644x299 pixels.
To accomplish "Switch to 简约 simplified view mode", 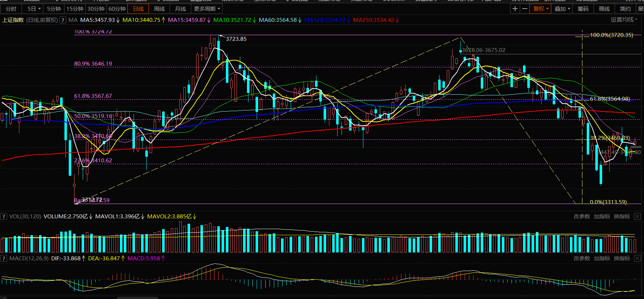I will (x=625, y=9).
